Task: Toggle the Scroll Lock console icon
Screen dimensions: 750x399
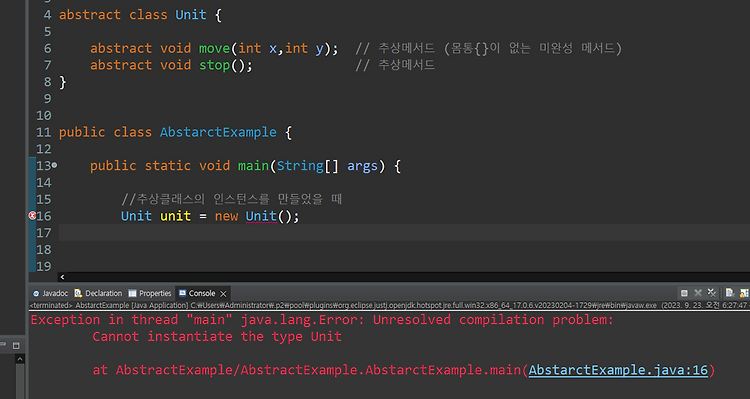Action: point(744,293)
